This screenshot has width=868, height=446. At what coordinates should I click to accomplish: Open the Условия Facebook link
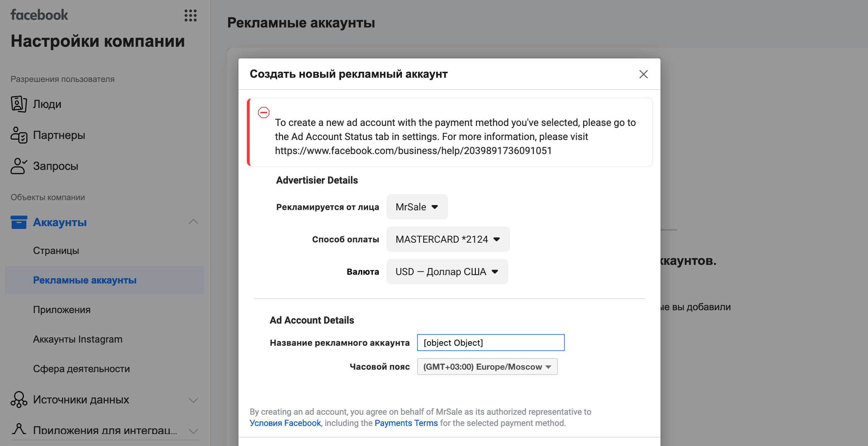tap(285, 423)
